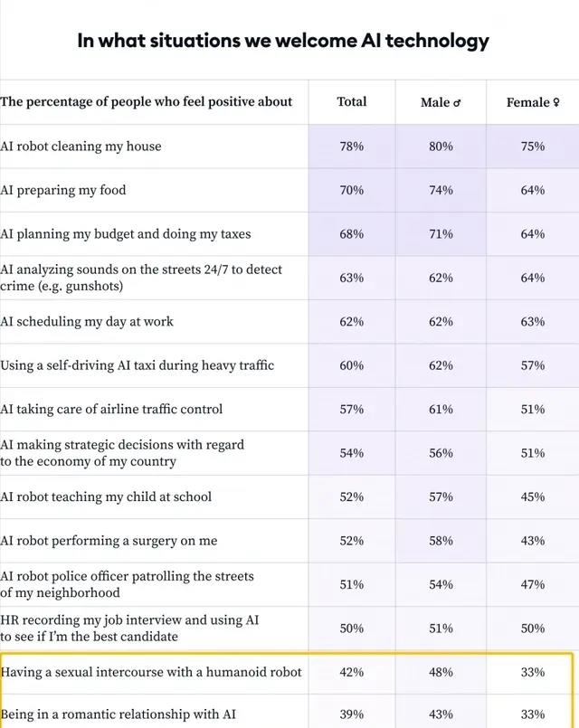Click the male symbol in the Male header

click(x=458, y=103)
